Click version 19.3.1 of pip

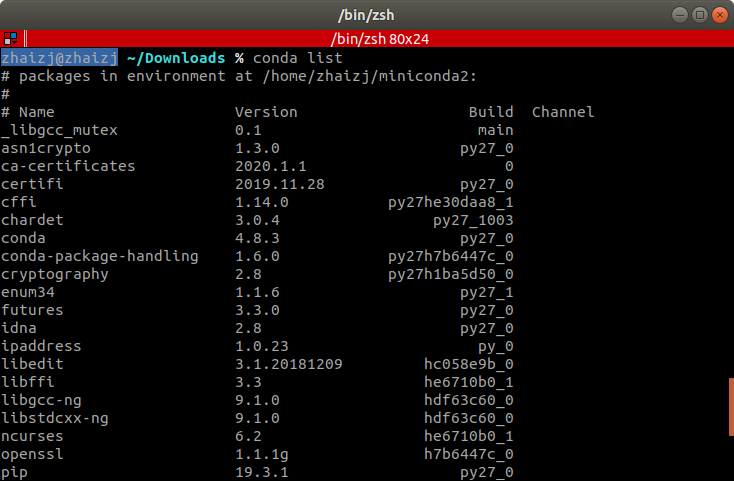pos(262,472)
